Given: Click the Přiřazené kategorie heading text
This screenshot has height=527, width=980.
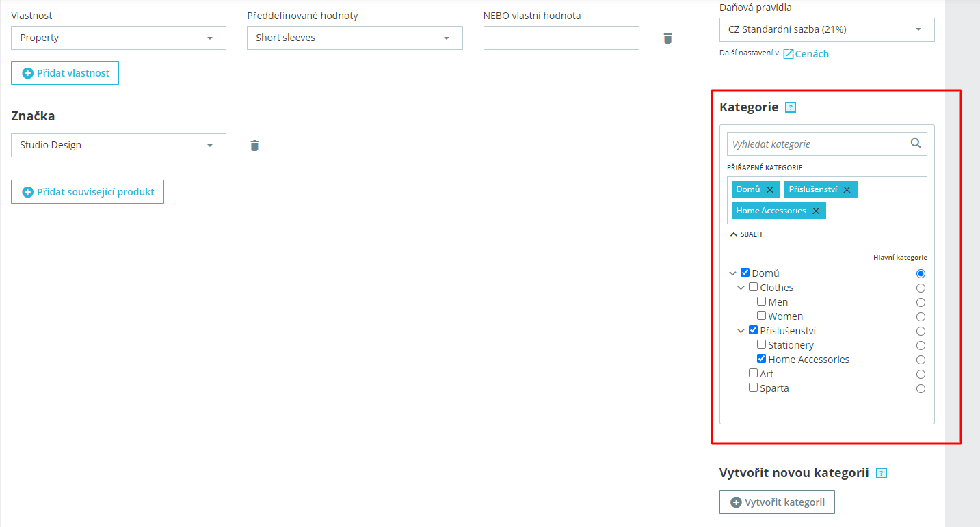Looking at the screenshot, I should click(765, 167).
